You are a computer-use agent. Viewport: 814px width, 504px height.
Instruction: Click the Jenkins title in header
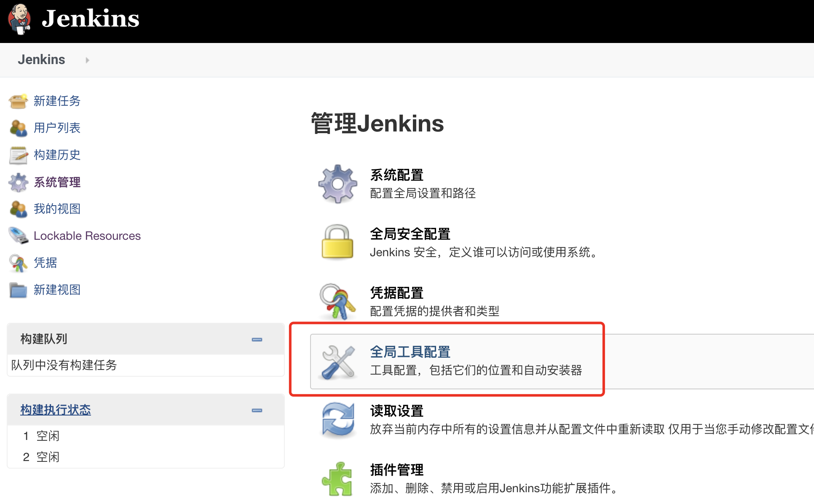point(91,19)
